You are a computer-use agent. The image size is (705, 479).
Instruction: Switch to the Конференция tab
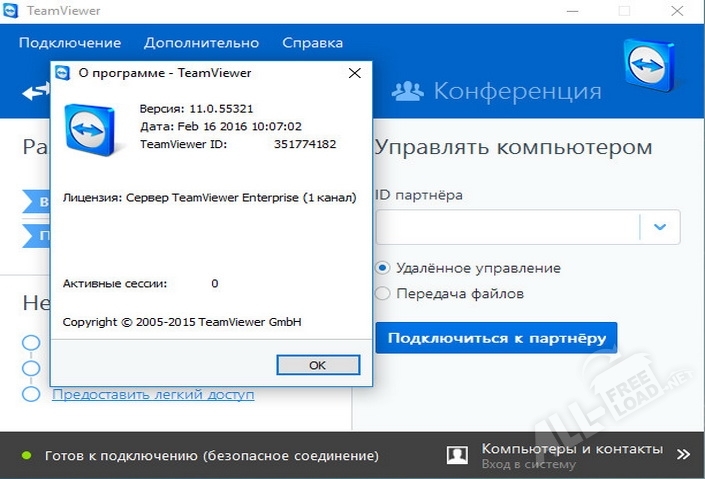516,92
